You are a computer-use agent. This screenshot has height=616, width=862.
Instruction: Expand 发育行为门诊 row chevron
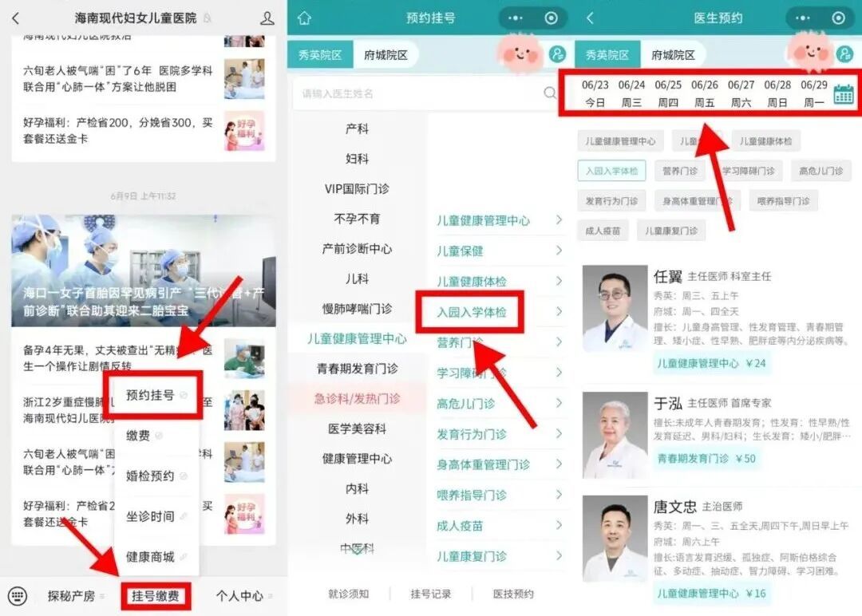(x=559, y=433)
